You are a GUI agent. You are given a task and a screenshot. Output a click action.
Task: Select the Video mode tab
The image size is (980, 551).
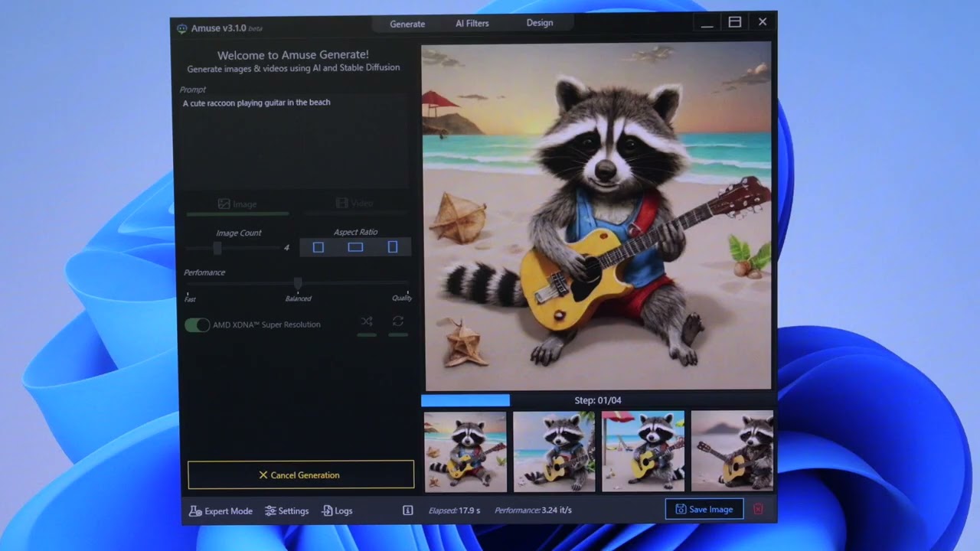coord(354,204)
